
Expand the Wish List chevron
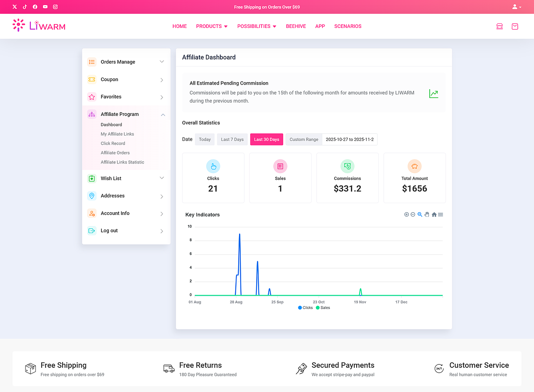(x=162, y=178)
